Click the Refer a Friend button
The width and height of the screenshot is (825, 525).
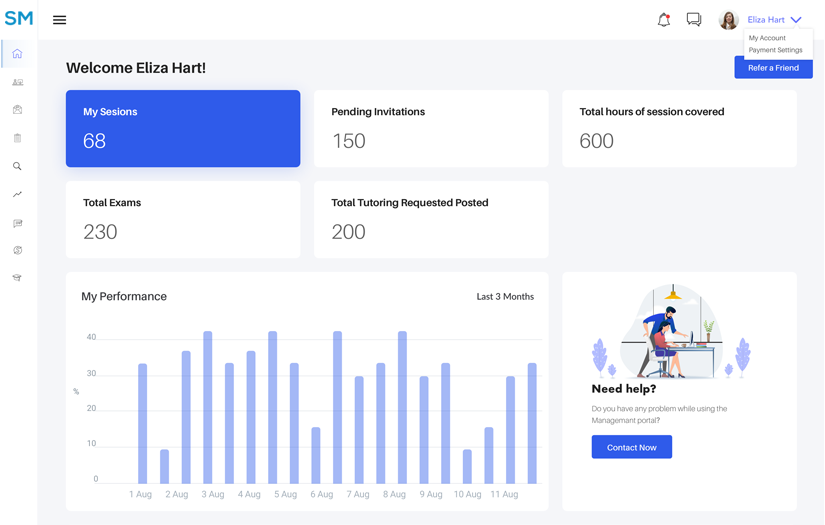coord(773,68)
